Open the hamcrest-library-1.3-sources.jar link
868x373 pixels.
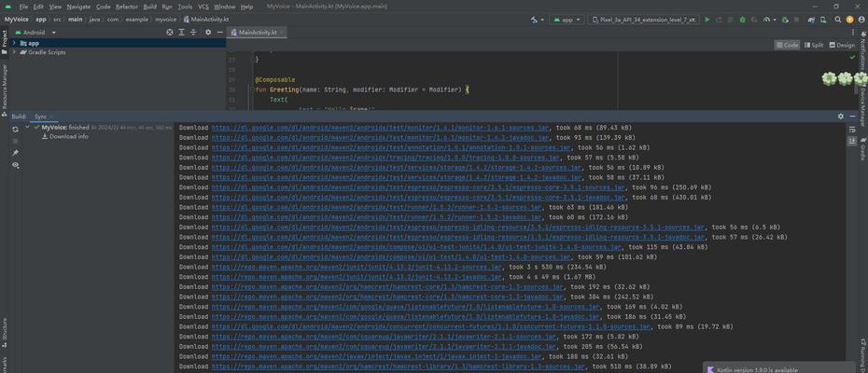(x=399, y=366)
